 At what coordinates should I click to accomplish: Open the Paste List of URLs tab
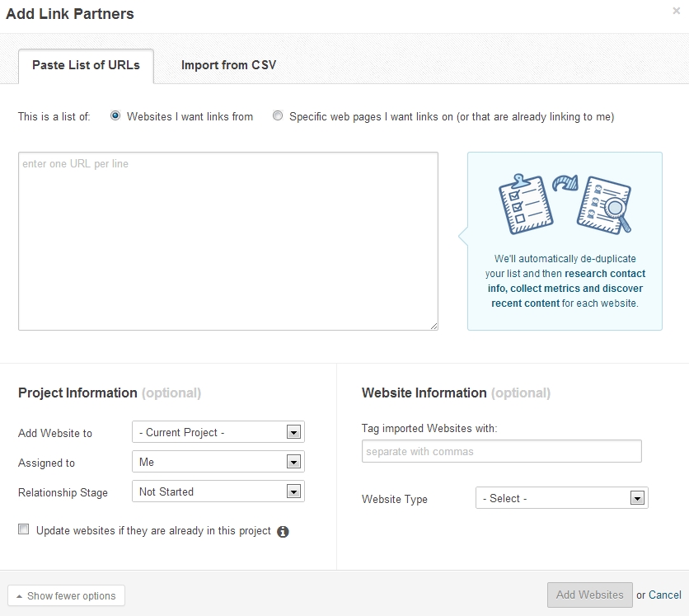[x=86, y=66]
